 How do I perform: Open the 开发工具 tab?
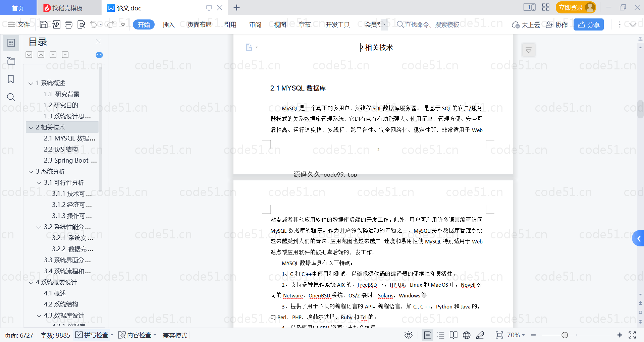click(337, 24)
